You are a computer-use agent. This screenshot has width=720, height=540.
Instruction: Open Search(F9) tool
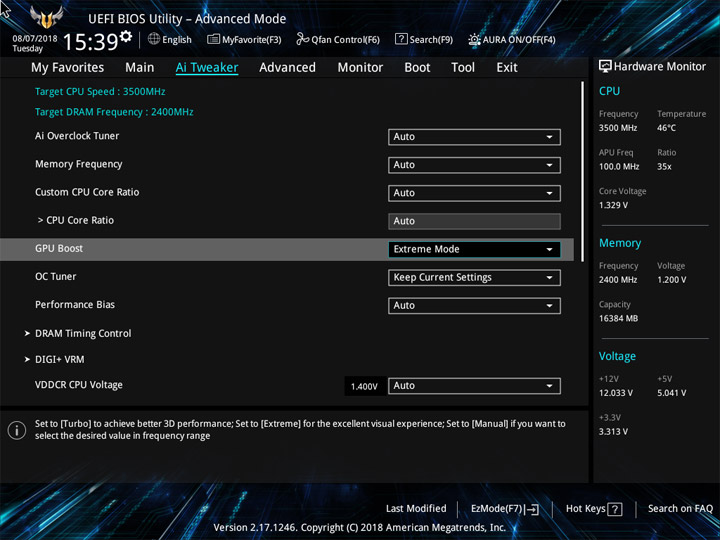click(x=424, y=39)
